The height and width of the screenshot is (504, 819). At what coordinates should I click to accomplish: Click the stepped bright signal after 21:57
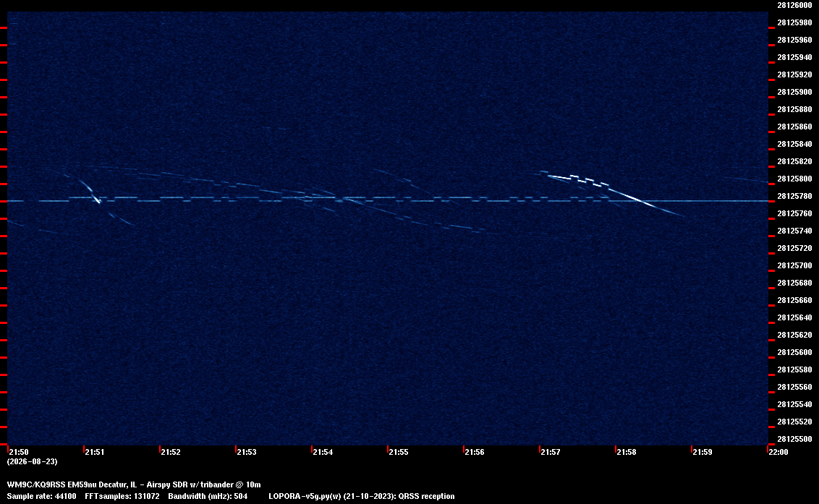tap(576, 179)
